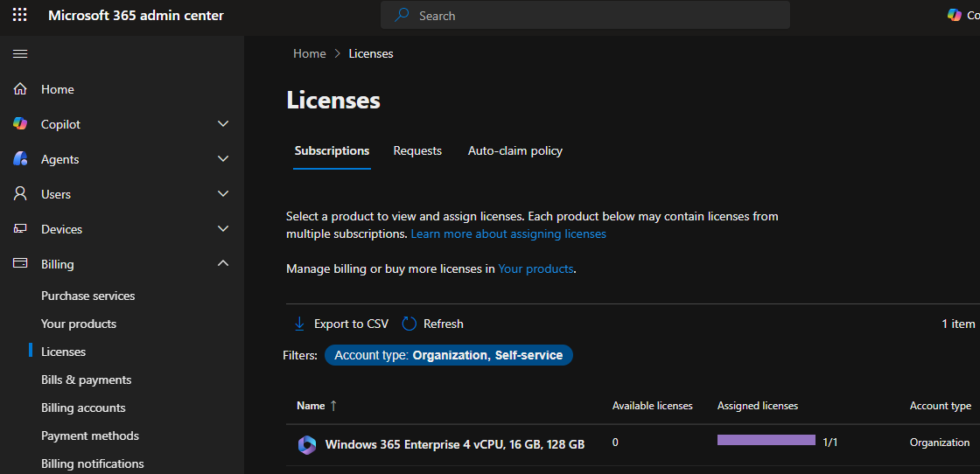Switch to the Requests tab
Viewport: 980px width, 474px height.
[x=417, y=150]
